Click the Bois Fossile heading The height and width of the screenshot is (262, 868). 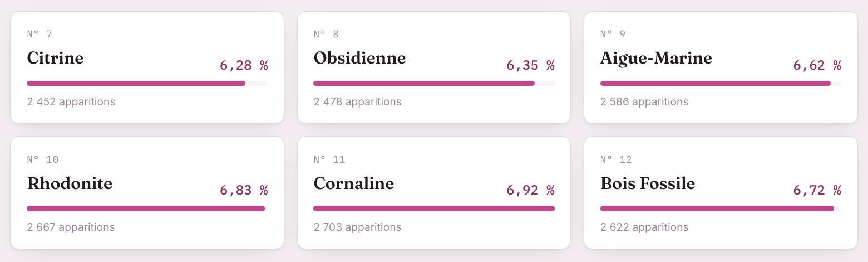pyautogui.click(x=648, y=183)
